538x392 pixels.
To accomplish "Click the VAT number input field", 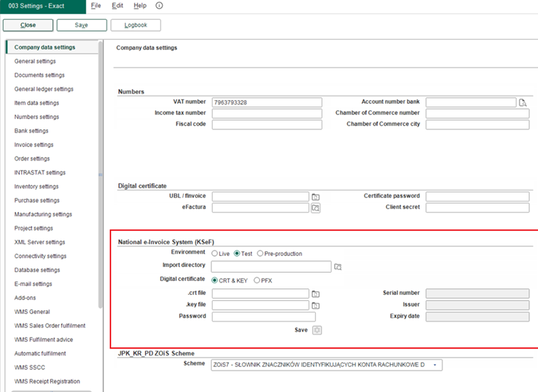I will tap(266, 102).
